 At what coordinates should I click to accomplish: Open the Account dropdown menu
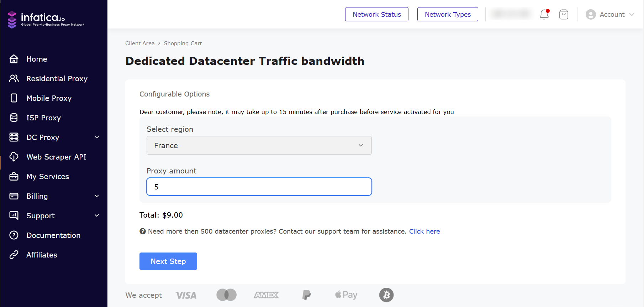point(610,14)
